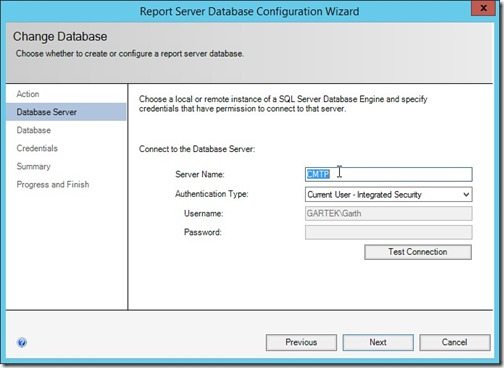Viewport: 504px width, 368px height.
Task: Open the Database step in sidebar
Action: click(34, 130)
